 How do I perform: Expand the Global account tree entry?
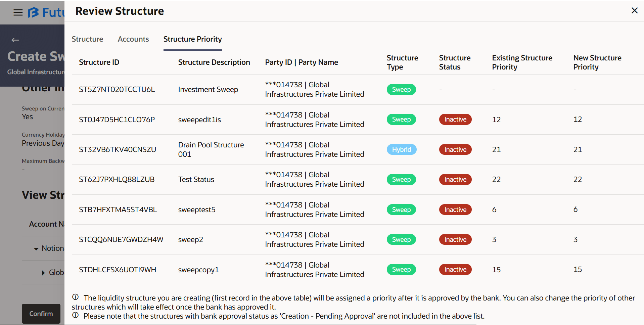coord(43,272)
